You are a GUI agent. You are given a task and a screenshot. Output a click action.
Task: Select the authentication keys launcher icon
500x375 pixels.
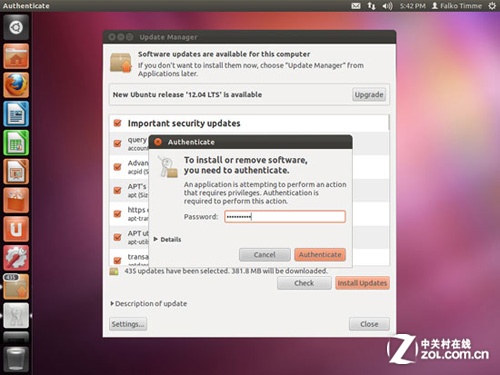pyautogui.click(x=16, y=315)
